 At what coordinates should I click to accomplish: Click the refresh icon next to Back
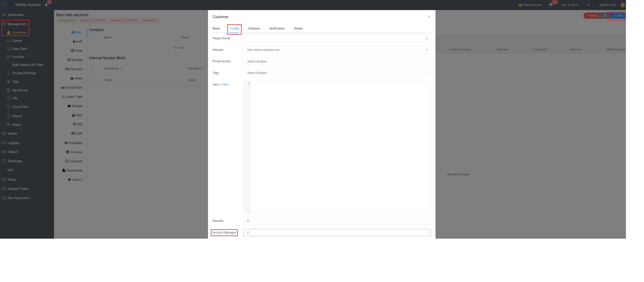[605, 16]
